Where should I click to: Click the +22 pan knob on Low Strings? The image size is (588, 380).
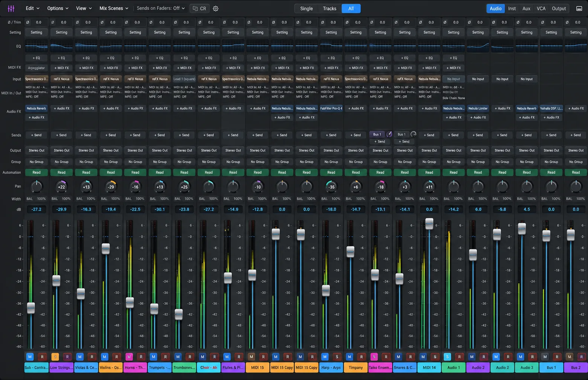pos(61,187)
